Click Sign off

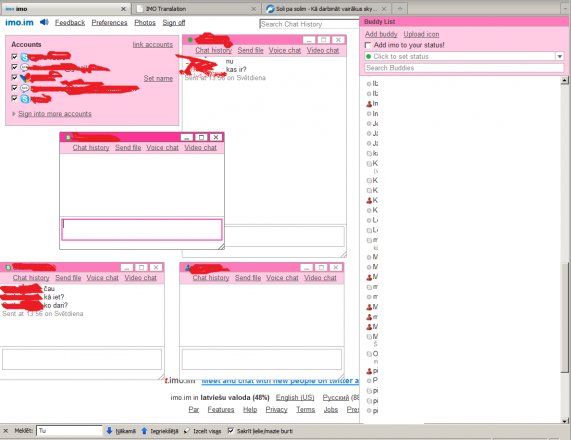point(174,23)
